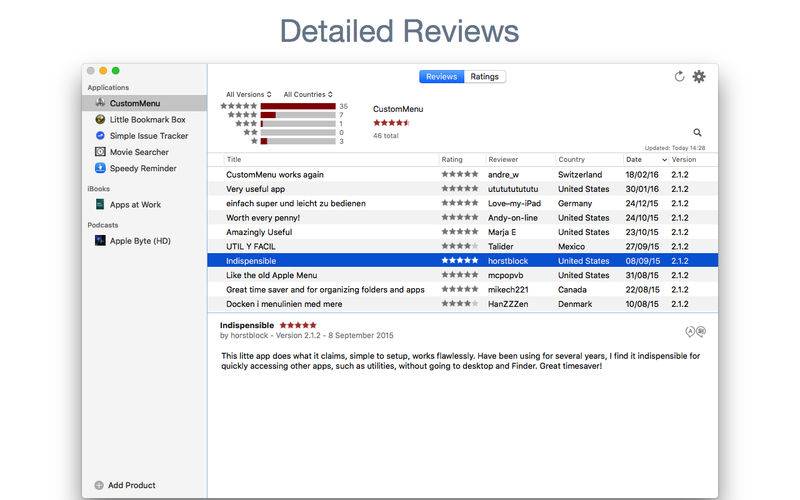
Task: Sort by the Version column header
Action: [684, 160]
